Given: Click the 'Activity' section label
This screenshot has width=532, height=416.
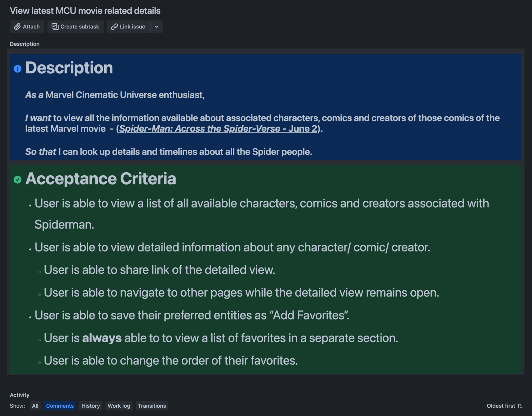Looking at the screenshot, I should [x=19, y=395].
